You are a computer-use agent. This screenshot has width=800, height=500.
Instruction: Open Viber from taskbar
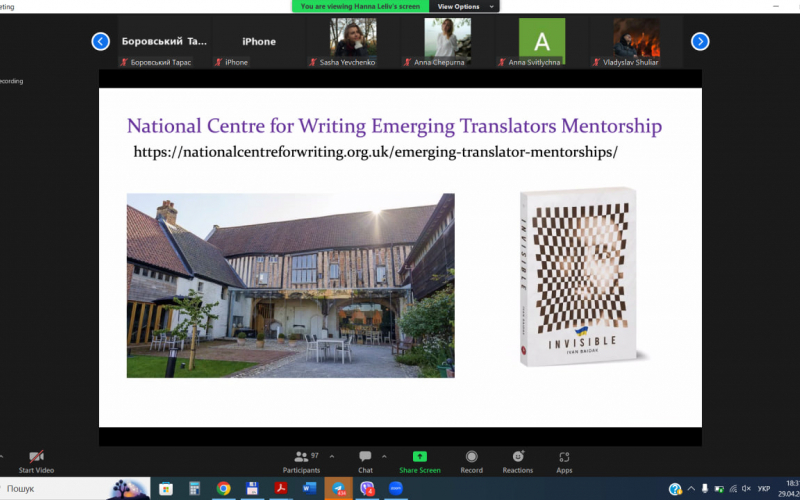pos(367,489)
